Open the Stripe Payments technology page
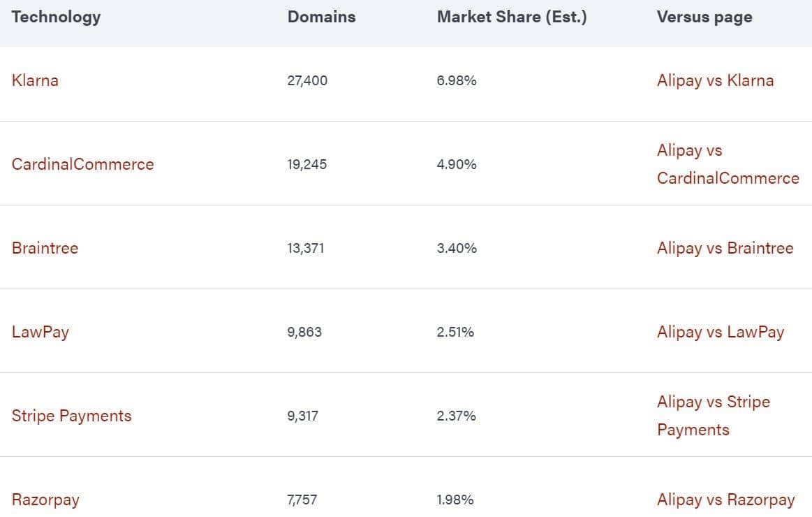The image size is (812, 517). (72, 416)
